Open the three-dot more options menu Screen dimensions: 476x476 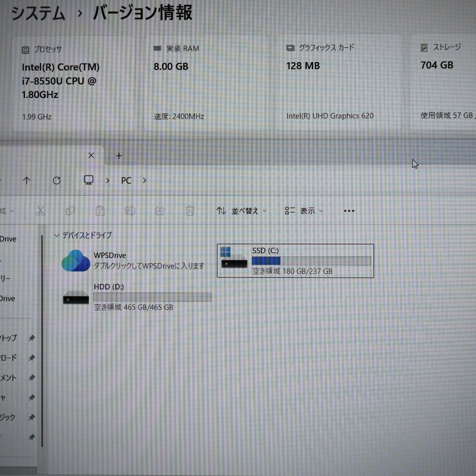point(349,211)
